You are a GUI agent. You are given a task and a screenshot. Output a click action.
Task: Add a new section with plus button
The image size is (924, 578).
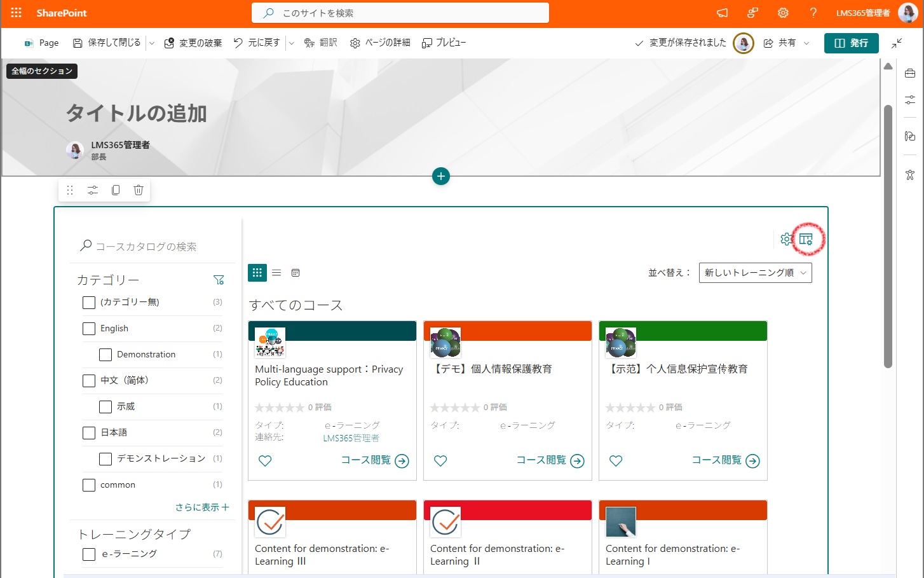tap(441, 176)
